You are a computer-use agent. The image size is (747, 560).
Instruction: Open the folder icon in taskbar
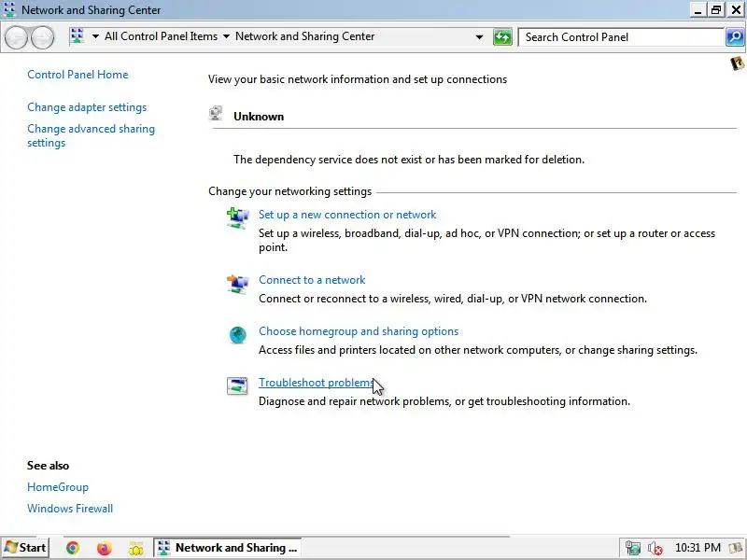pyautogui.click(x=135, y=549)
